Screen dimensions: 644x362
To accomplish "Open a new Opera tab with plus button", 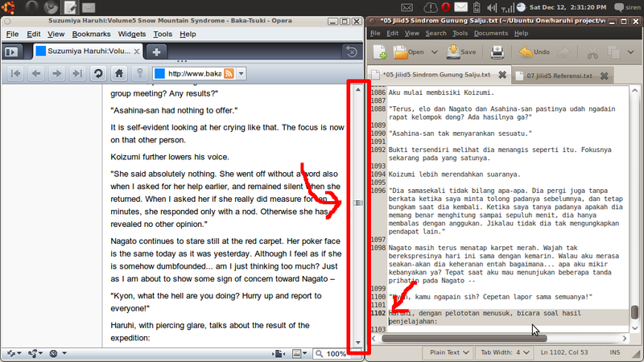I will tap(156, 51).
